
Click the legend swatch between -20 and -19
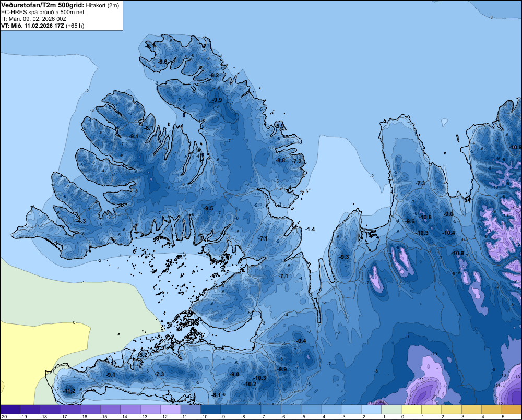point(10,410)
